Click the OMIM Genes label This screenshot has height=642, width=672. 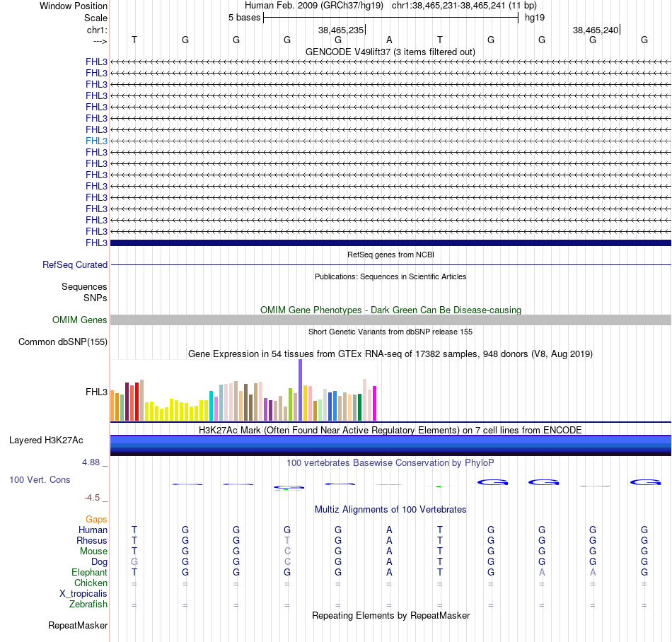[80, 320]
